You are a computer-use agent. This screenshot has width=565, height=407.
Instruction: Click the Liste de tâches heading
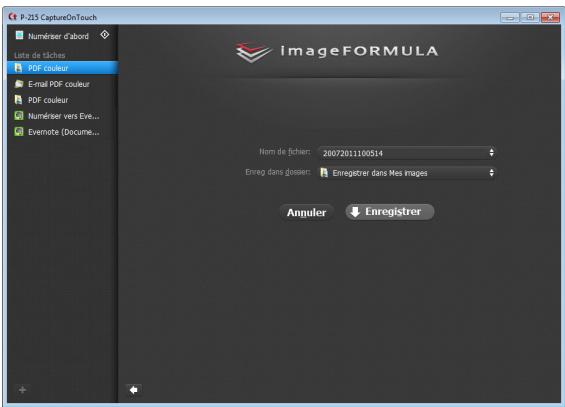pyautogui.click(x=40, y=55)
